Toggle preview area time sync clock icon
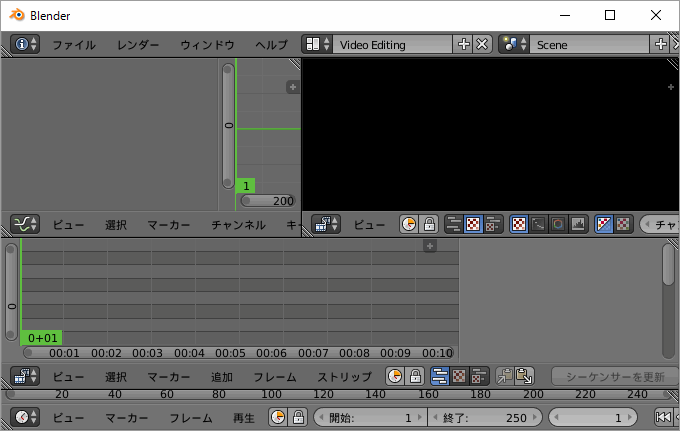680x431 pixels. (409, 224)
